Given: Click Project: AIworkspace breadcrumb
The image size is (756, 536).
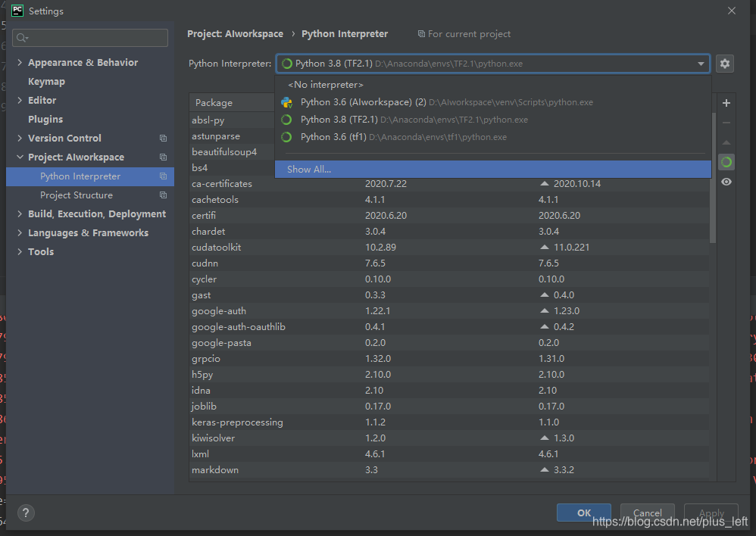Looking at the screenshot, I should point(236,34).
